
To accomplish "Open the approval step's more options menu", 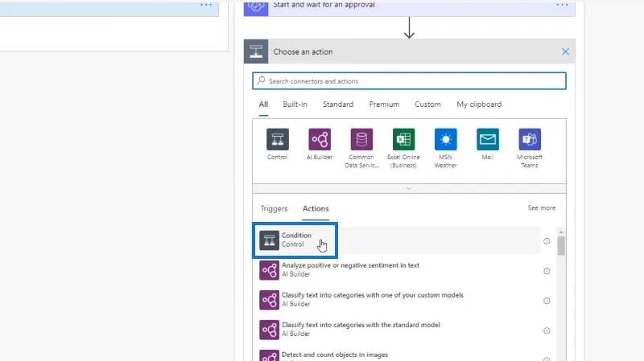I will click(562, 5).
